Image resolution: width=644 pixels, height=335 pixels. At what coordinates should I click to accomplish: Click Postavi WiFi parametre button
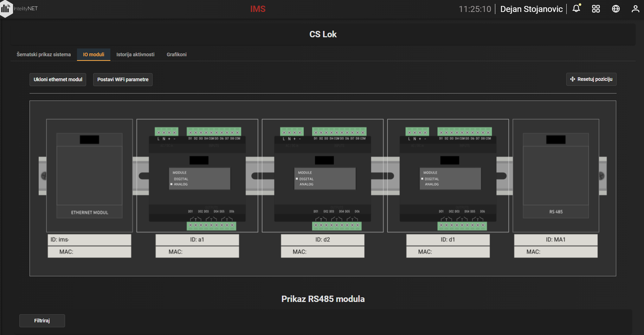tap(123, 79)
